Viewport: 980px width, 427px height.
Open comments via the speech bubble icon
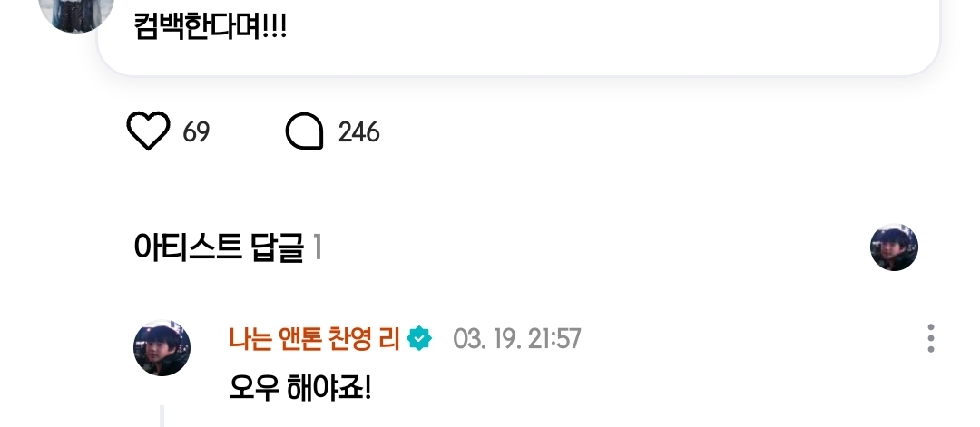coord(304,131)
